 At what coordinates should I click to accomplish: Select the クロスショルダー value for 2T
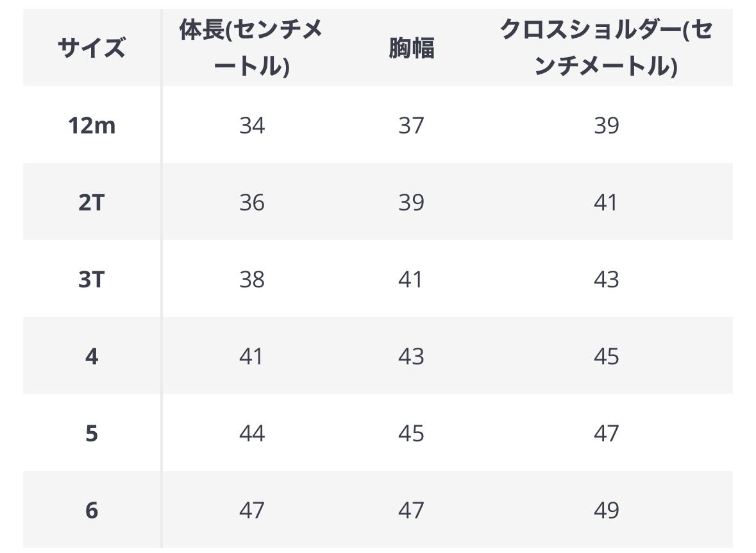606,202
